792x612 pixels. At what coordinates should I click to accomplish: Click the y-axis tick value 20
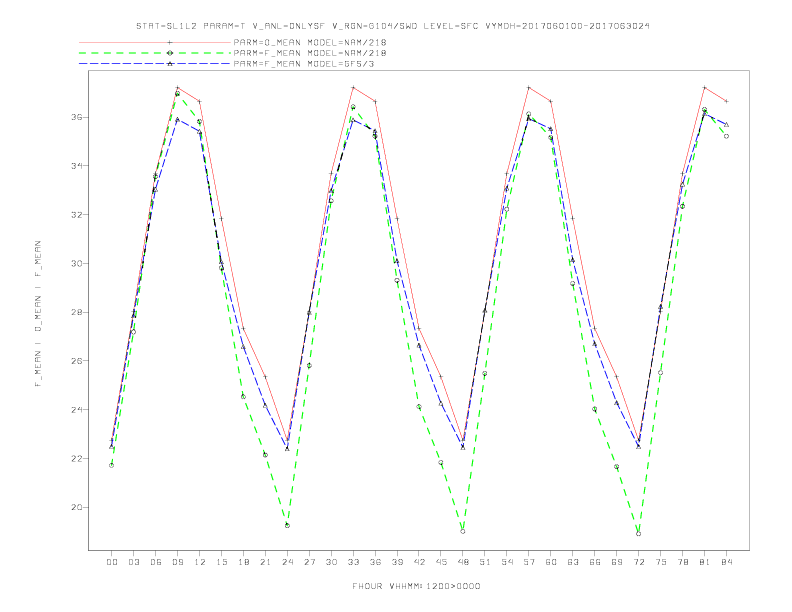click(77, 507)
